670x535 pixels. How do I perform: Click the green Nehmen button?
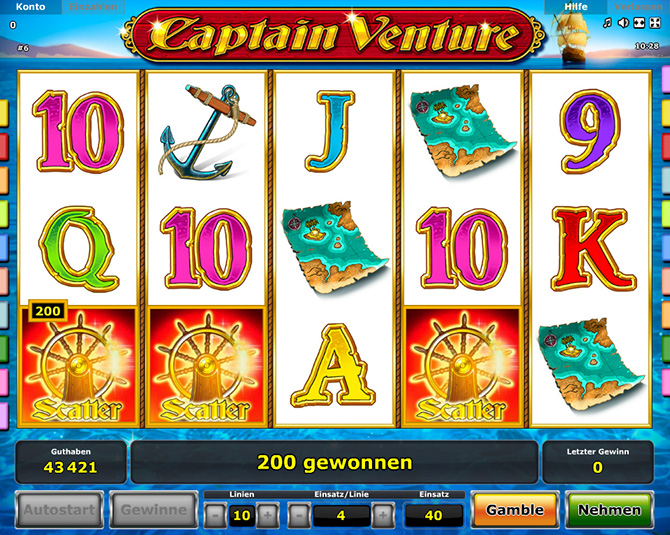609,510
